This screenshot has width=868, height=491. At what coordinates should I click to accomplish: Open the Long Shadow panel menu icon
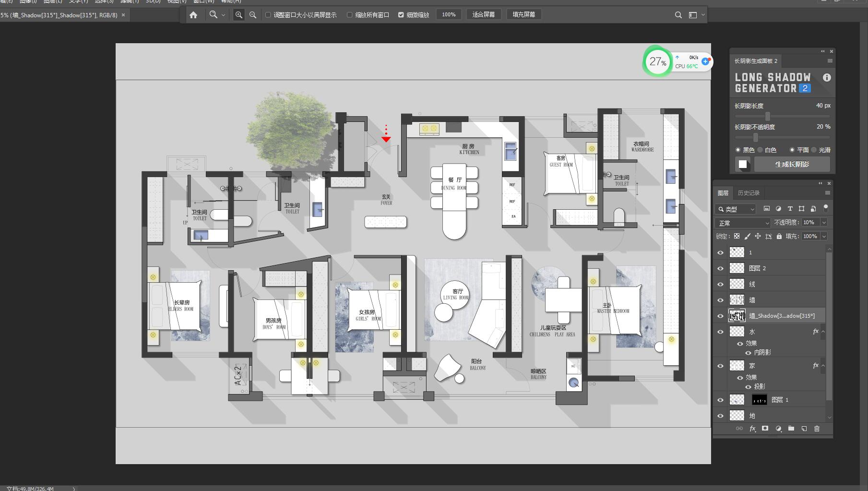point(830,61)
